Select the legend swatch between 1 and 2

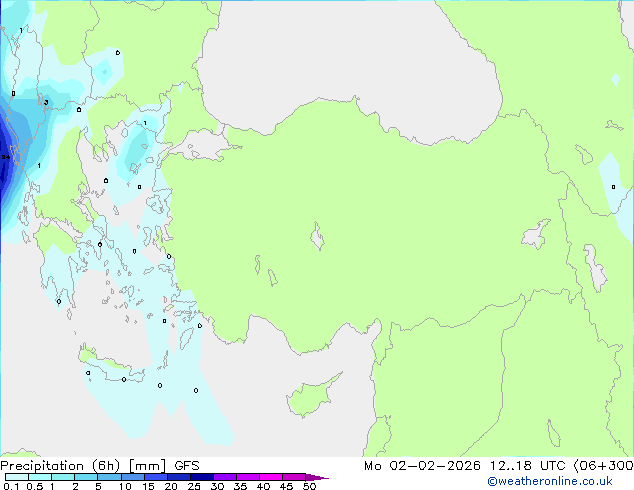pos(63,477)
